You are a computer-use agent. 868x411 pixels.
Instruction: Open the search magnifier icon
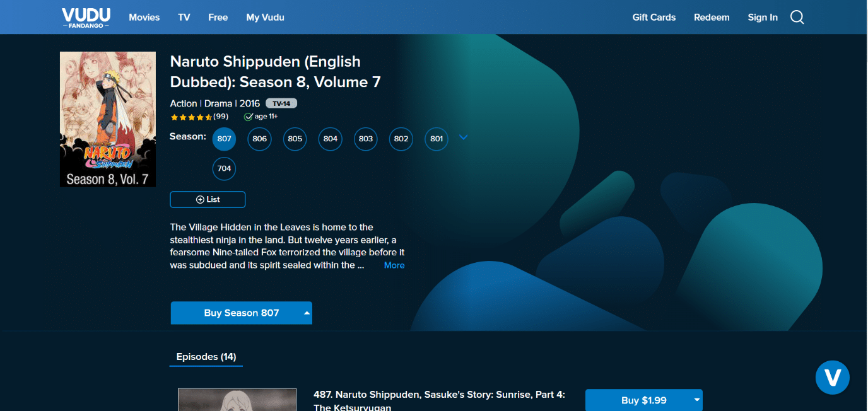pyautogui.click(x=797, y=18)
